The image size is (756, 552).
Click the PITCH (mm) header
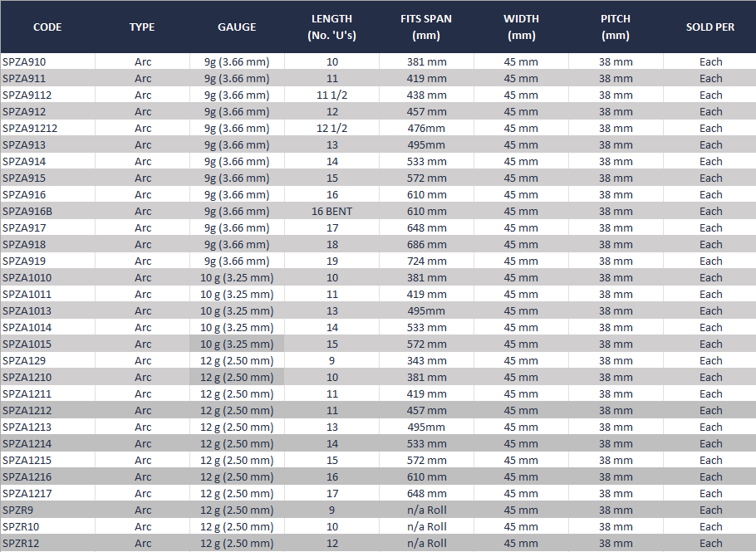[x=616, y=27]
